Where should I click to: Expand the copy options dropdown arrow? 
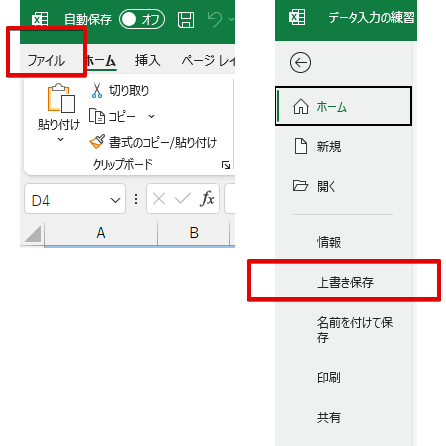point(151,116)
